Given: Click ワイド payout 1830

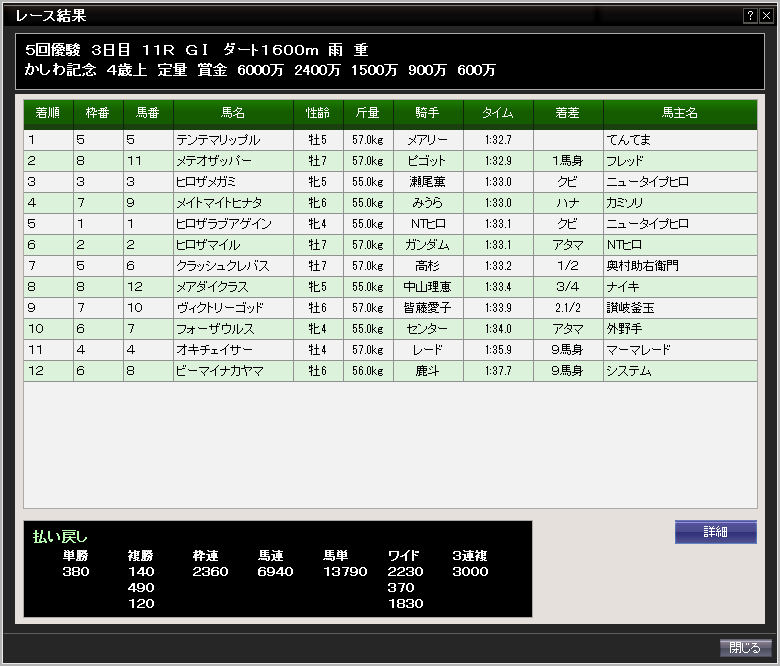Looking at the screenshot, I should pyautogui.click(x=406, y=604).
